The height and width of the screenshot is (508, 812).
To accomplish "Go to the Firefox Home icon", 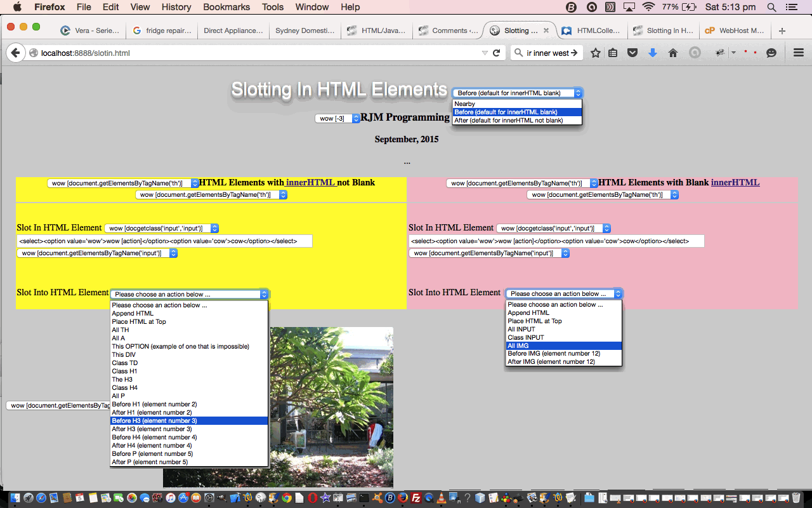I will 673,53.
